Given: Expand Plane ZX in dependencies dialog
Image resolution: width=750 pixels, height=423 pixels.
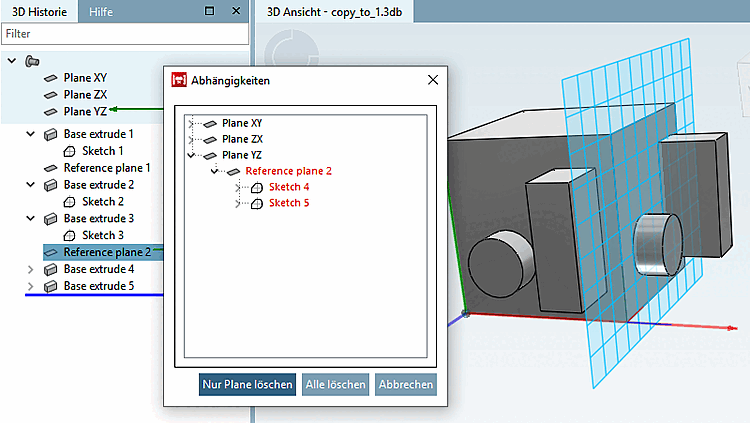Looking at the screenshot, I should (191, 139).
